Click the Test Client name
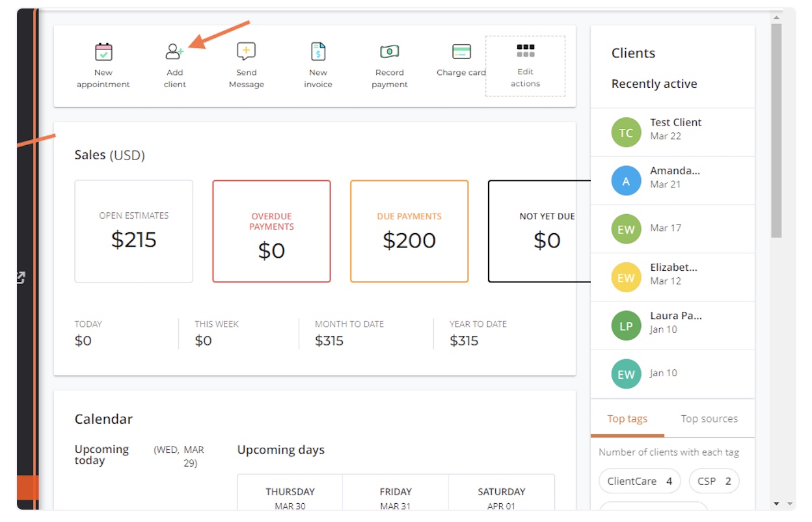Screen dimensions: 812x522 click(676, 122)
